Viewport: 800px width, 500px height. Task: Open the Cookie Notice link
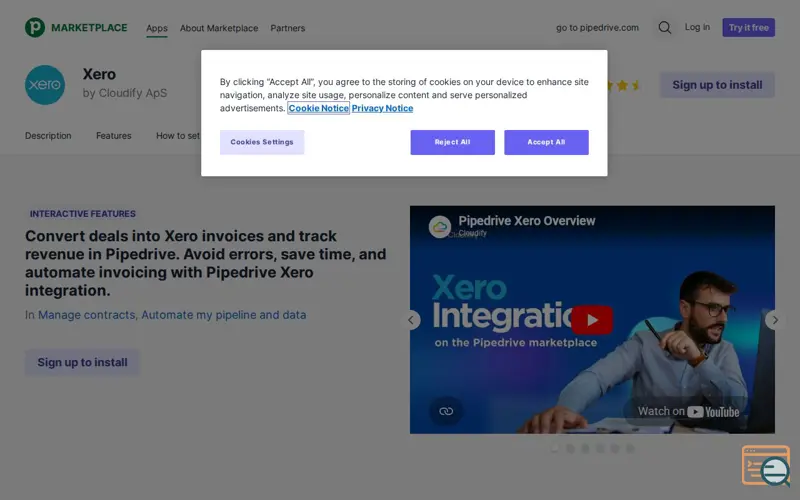tap(318, 108)
